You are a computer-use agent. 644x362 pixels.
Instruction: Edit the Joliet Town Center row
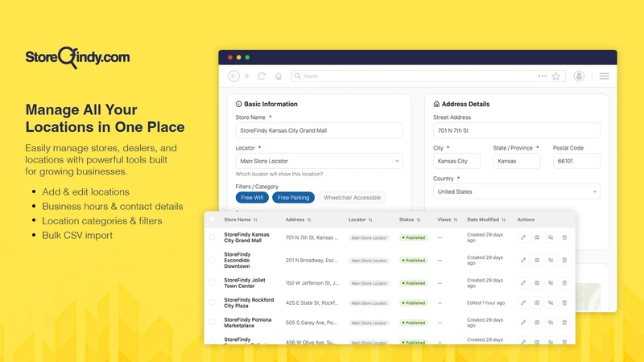pos(523,283)
